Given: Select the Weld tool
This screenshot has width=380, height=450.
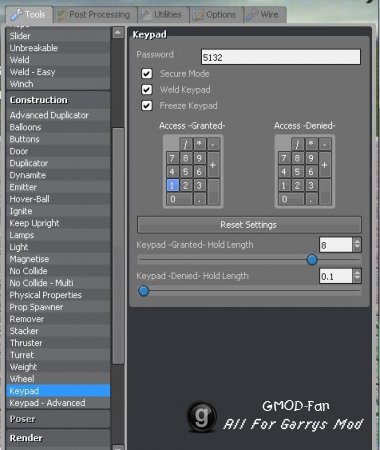Looking at the screenshot, I should 58,60.
